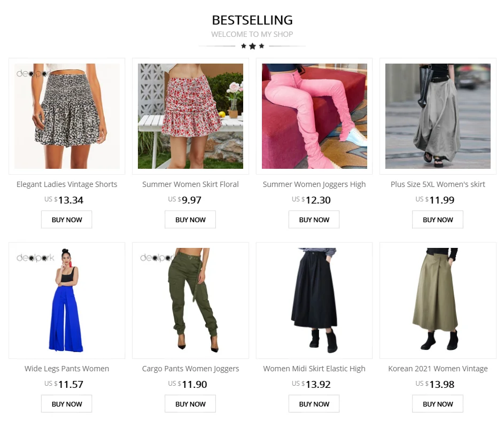View the black midi skirt image

[x=314, y=300]
